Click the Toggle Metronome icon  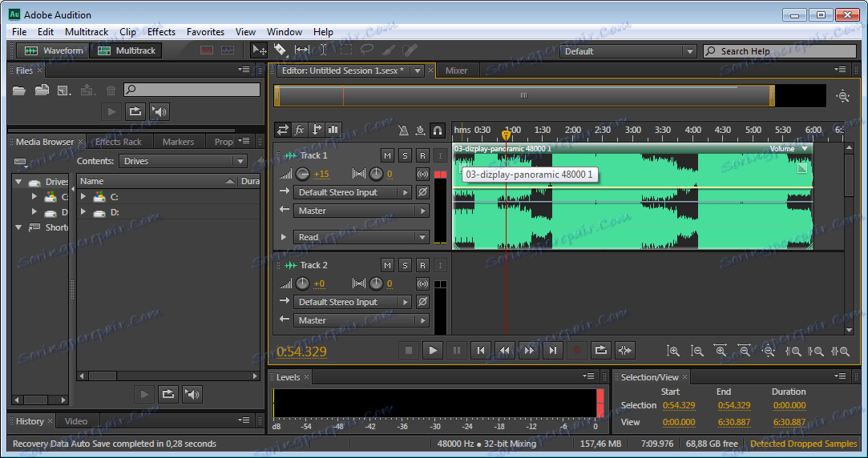click(403, 129)
